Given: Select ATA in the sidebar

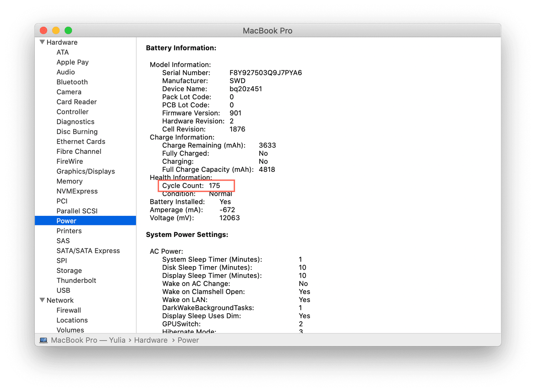Looking at the screenshot, I should (63, 52).
